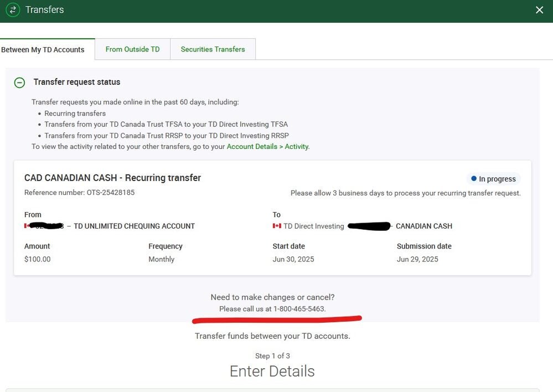553x392 pixels.
Task: Click the In progress status badge
Action: tap(493, 178)
